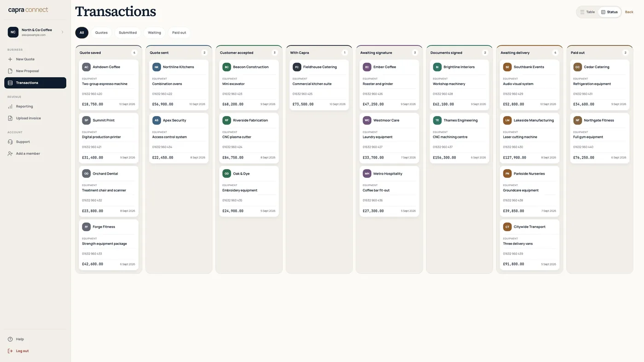Click the Help question mark icon
This screenshot has width=644, height=362.
10,339
